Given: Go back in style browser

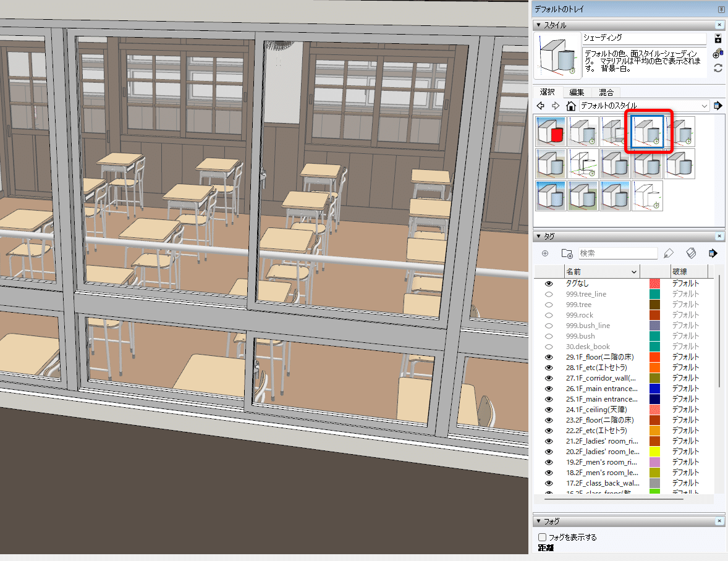Looking at the screenshot, I should point(541,106).
